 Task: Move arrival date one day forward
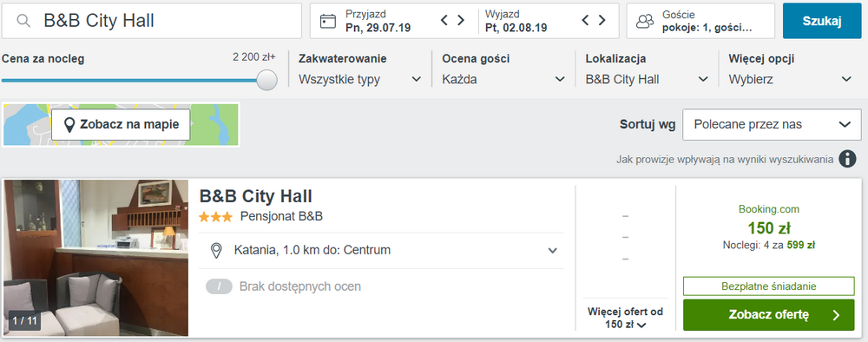click(x=461, y=21)
